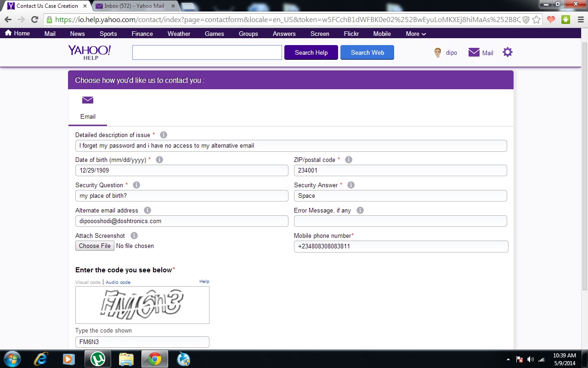Click the volume speaker tray icon
The height and width of the screenshot is (368, 588).
[531, 359]
